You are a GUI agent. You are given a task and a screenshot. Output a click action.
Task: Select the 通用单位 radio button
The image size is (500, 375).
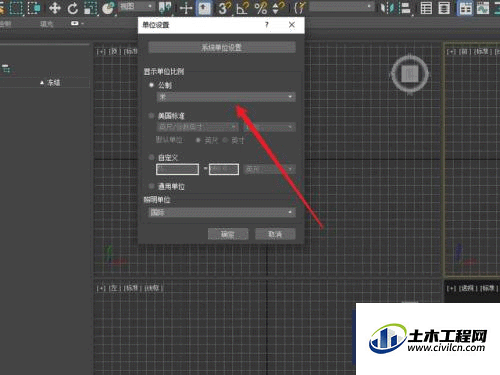click(151, 186)
